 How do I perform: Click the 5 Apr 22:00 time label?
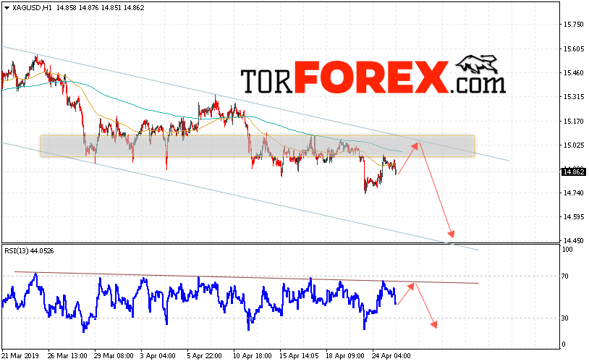point(204,356)
